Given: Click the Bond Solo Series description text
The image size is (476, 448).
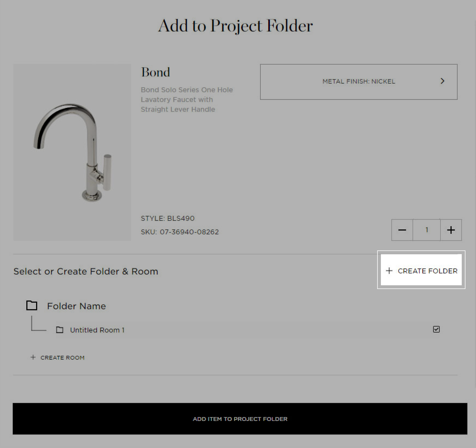Looking at the screenshot, I should pyautogui.click(x=187, y=99).
